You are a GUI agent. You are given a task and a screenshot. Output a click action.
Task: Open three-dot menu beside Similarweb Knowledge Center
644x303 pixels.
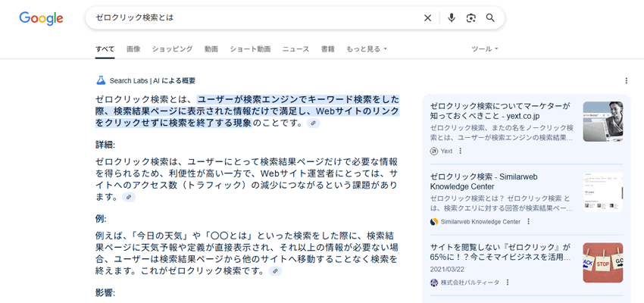pyautogui.click(x=528, y=222)
